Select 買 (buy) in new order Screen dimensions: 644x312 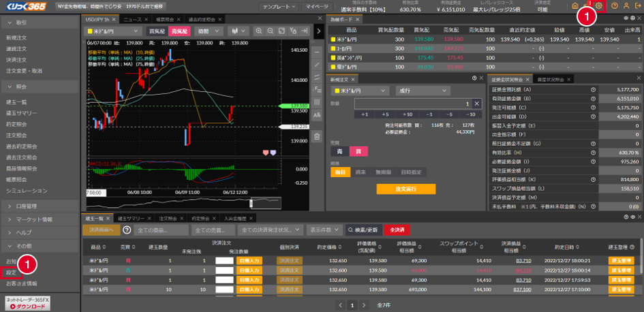pos(358,151)
